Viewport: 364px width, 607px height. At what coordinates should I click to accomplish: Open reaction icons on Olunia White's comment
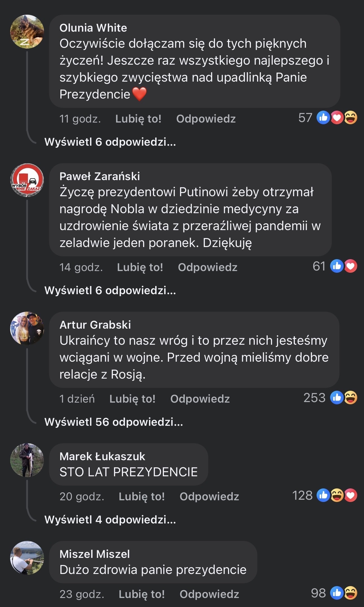point(337,118)
